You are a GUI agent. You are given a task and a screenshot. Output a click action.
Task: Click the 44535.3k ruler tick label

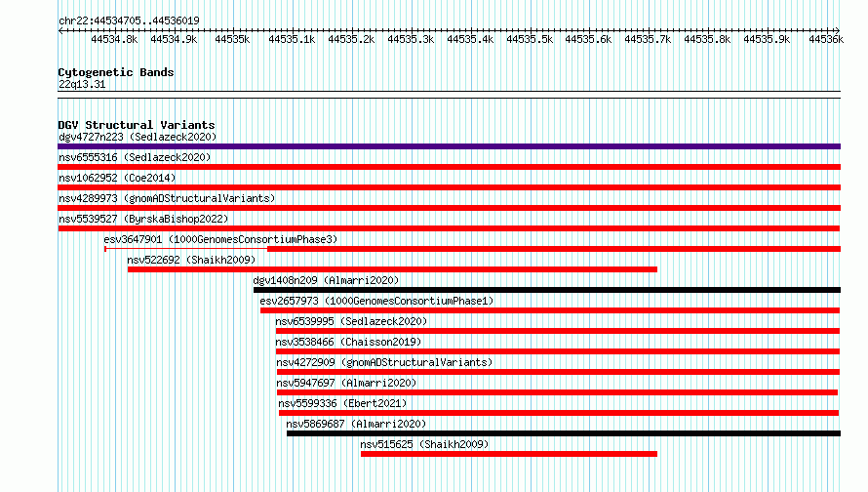(411, 39)
